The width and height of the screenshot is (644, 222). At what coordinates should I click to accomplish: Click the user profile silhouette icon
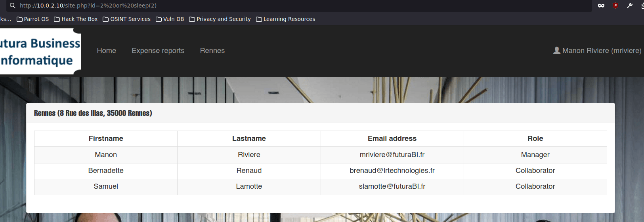coord(557,50)
